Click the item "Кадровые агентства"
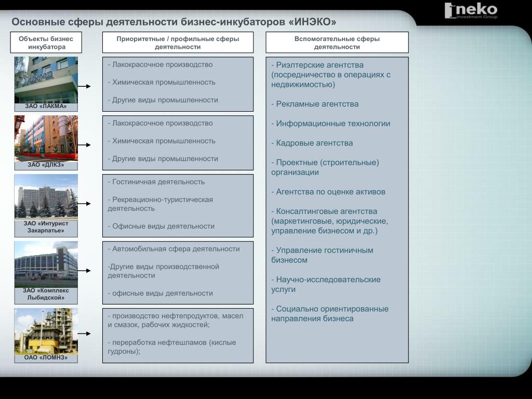 pyautogui.click(x=312, y=143)
